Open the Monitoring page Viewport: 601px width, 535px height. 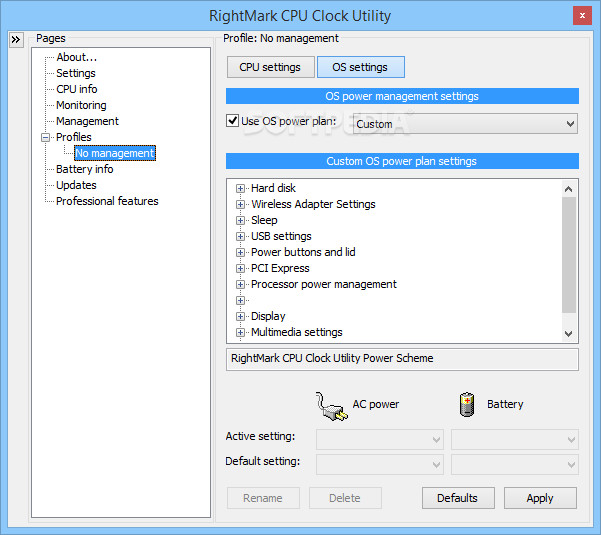81,105
